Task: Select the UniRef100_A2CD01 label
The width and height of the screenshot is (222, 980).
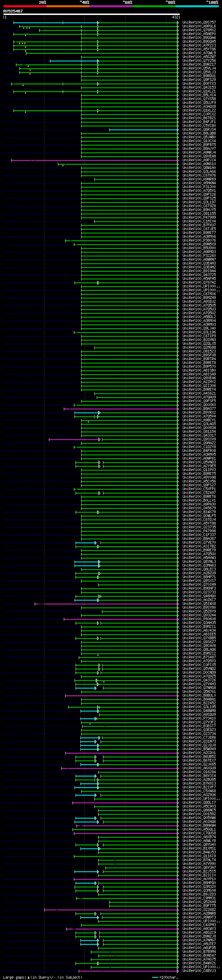Action: [x=199, y=753]
